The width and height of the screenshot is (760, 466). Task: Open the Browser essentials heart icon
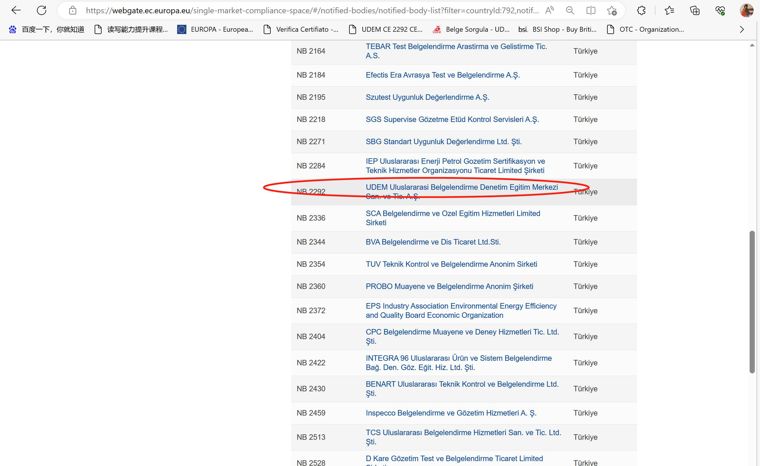coord(720,10)
